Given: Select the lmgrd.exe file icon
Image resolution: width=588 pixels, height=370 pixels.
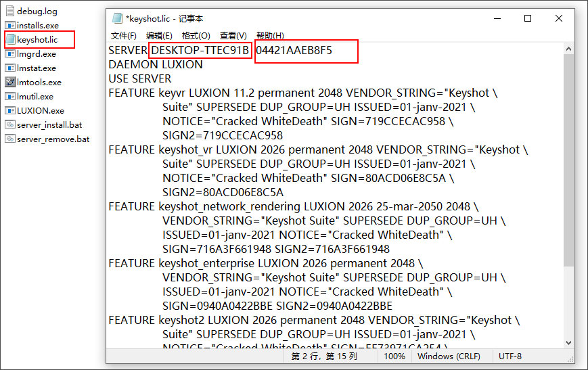Looking at the screenshot, I should [x=10, y=53].
